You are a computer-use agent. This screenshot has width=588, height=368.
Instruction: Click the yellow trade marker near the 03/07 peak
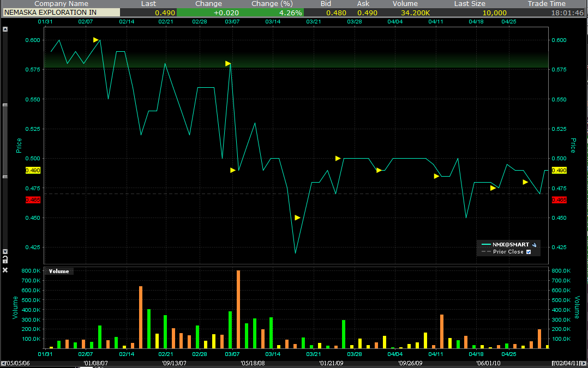point(227,63)
